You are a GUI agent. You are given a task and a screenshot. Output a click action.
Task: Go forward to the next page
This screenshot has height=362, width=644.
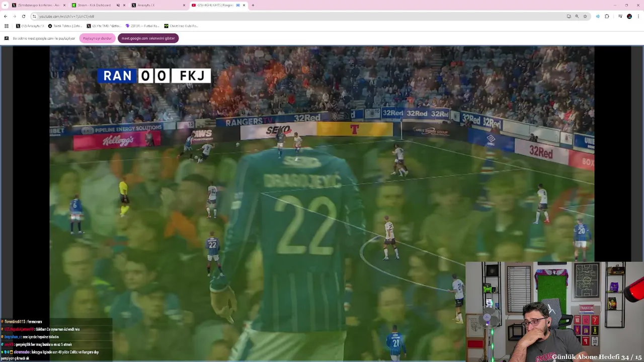14,16
